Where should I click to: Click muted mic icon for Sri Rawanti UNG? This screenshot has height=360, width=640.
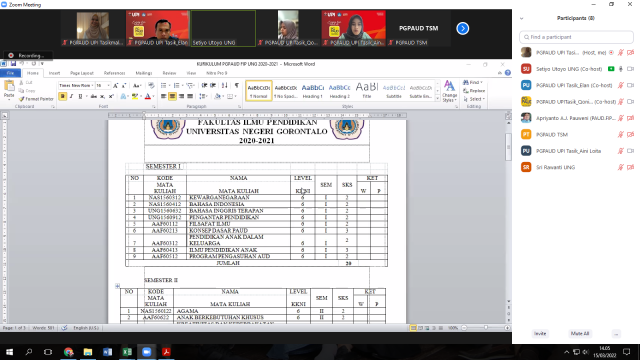(621, 167)
